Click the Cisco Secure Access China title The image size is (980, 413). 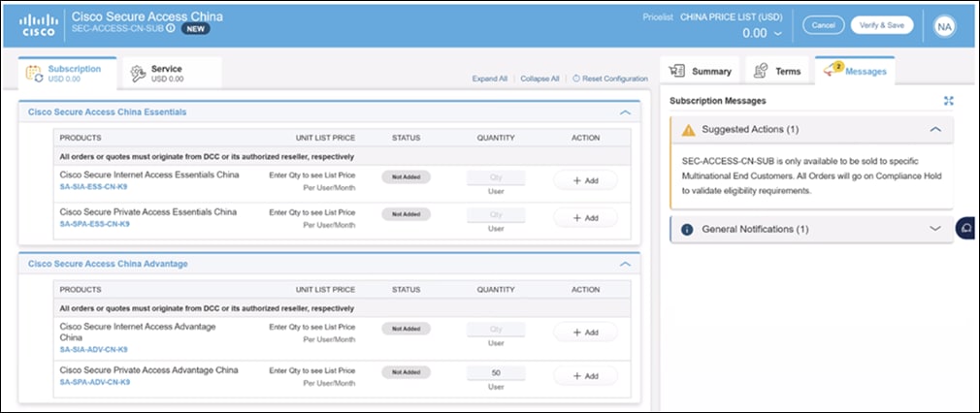pos(147,16)
